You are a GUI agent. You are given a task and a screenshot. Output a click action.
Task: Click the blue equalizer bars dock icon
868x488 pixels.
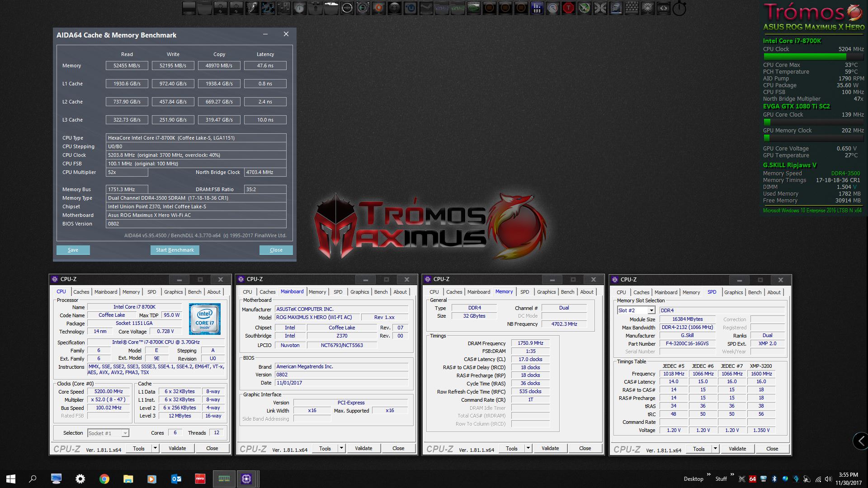(537, 8)
